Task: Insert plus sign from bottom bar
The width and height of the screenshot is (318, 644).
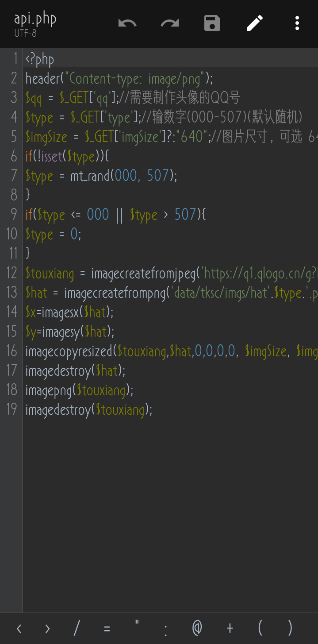Action: 230,628
